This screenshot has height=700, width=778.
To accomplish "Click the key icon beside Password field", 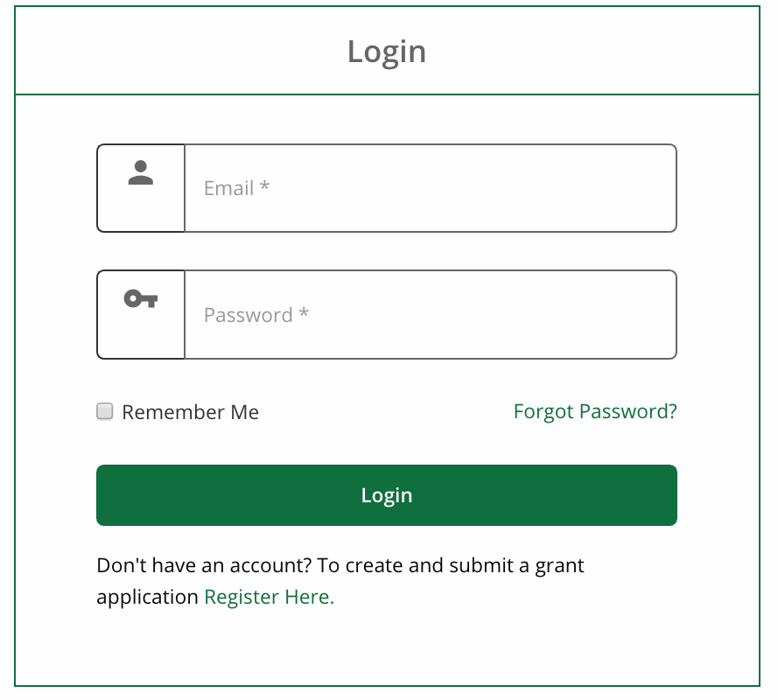I will pyautogui.click(x=140, y=298).
